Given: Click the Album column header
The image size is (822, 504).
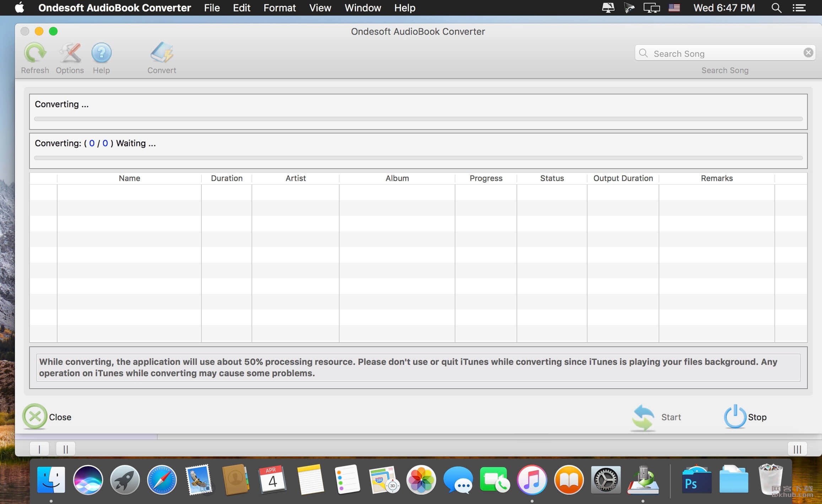Looking at the screenshot, I should pos(397,178).
